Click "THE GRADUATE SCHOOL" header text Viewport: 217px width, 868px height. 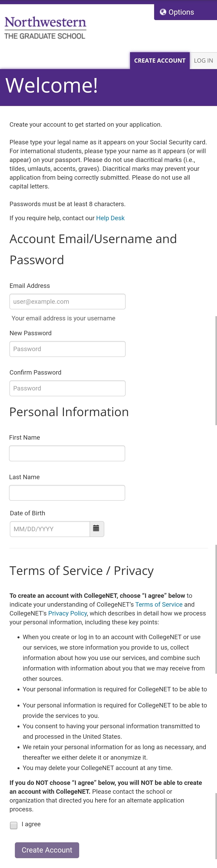pos(45,36)
